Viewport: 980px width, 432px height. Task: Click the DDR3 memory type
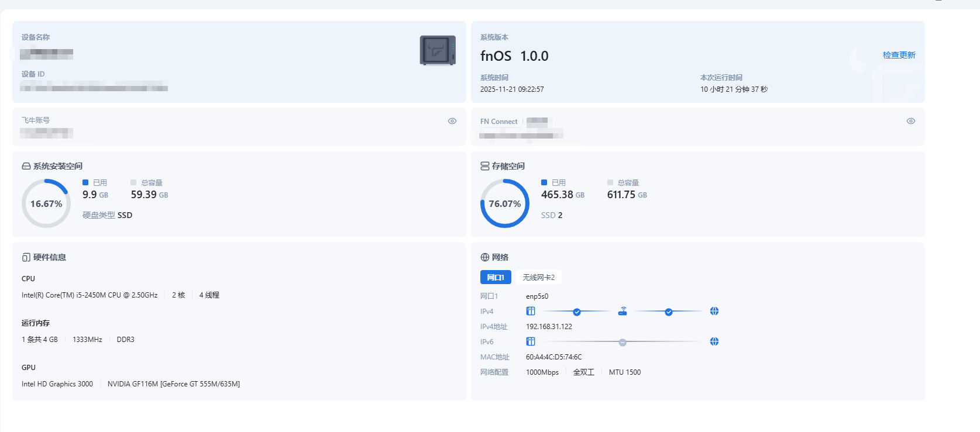126,340
